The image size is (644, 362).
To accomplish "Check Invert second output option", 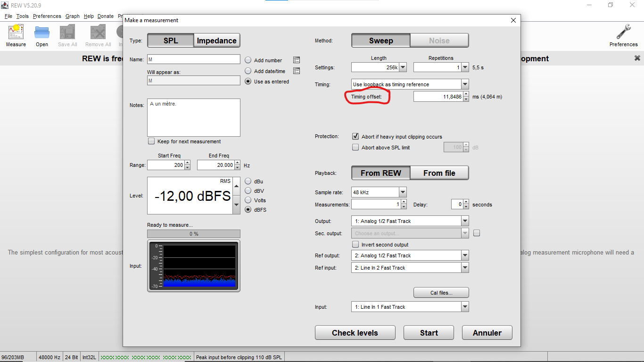I will (355, 245).
